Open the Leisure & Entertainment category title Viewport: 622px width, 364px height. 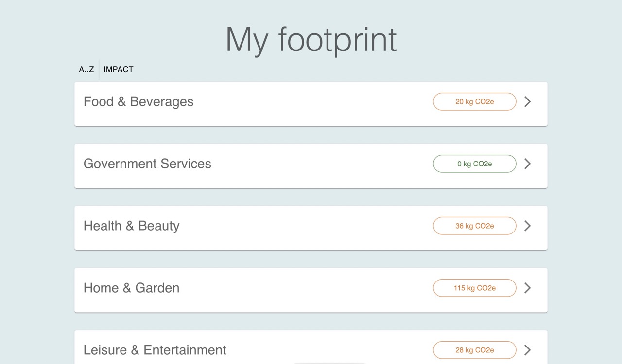pyautogui.click(x=155, y=350)
